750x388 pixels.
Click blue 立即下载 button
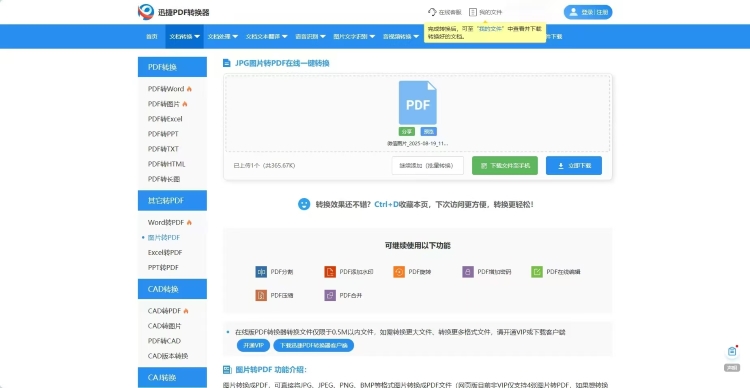pyautogui.click(x=574, y=166)
